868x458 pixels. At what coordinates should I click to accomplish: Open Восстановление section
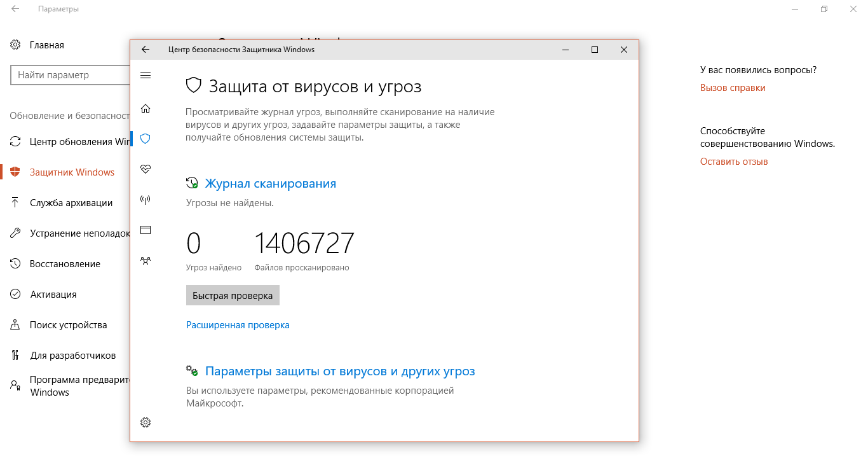65,264
